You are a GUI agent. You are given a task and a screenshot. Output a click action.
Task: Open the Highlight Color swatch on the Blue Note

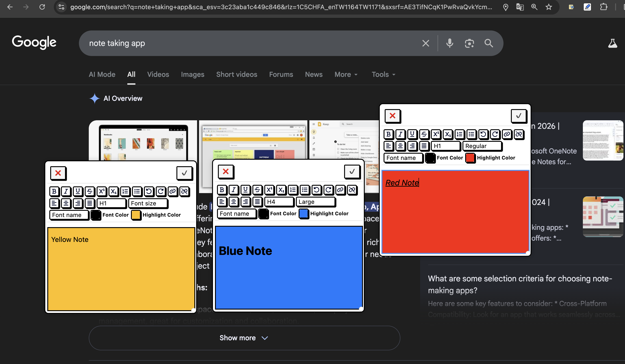(x=304, y=214)
